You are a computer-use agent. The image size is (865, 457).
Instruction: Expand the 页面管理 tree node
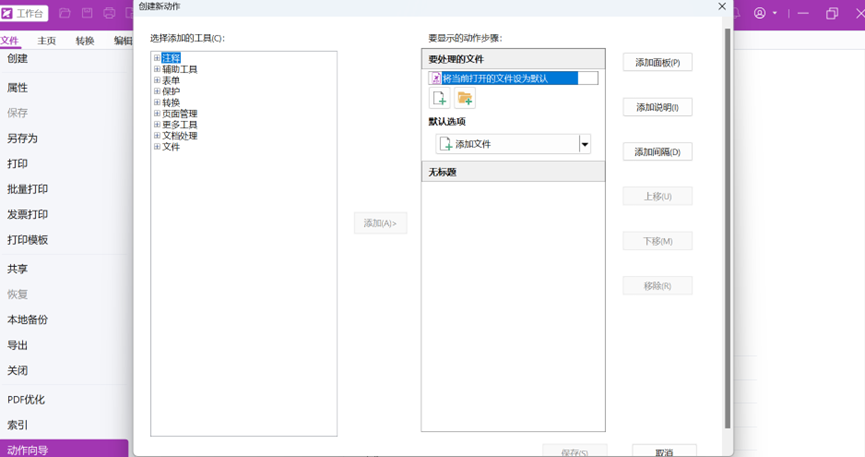click(x=157, y=113)
